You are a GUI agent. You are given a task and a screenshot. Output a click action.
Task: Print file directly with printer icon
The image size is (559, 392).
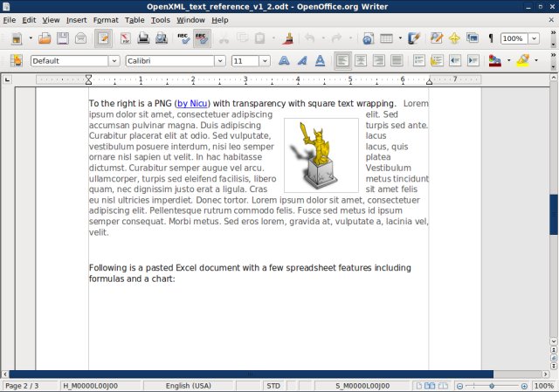coord(143,38)
